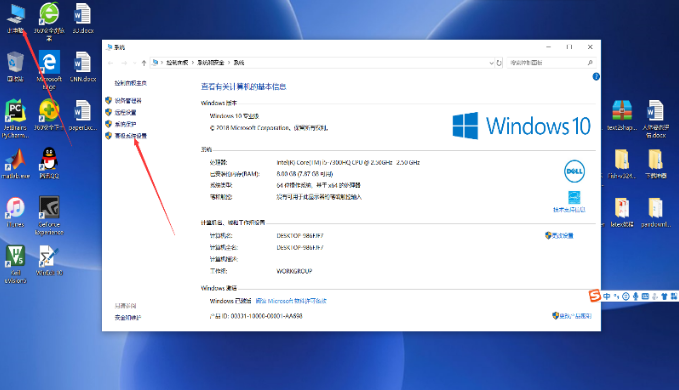The image size is (679, 390).
Task: Select the Recycle Bin desktop icon
Action: [15, 66]
